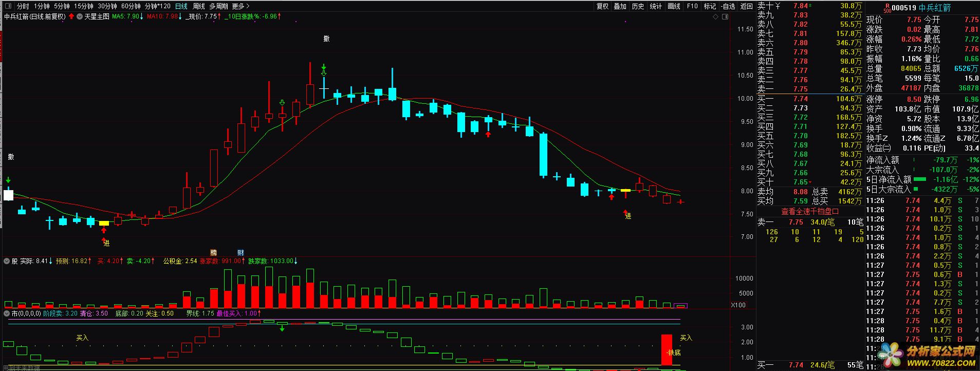Screen dimensions: 980x371
Task: Click the 跌停 6.96 value
Action: pos(971,99)
